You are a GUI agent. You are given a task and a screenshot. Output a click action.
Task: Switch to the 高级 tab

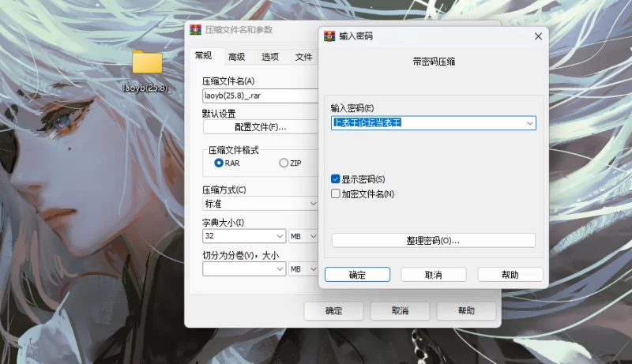(x=236, y=57)
